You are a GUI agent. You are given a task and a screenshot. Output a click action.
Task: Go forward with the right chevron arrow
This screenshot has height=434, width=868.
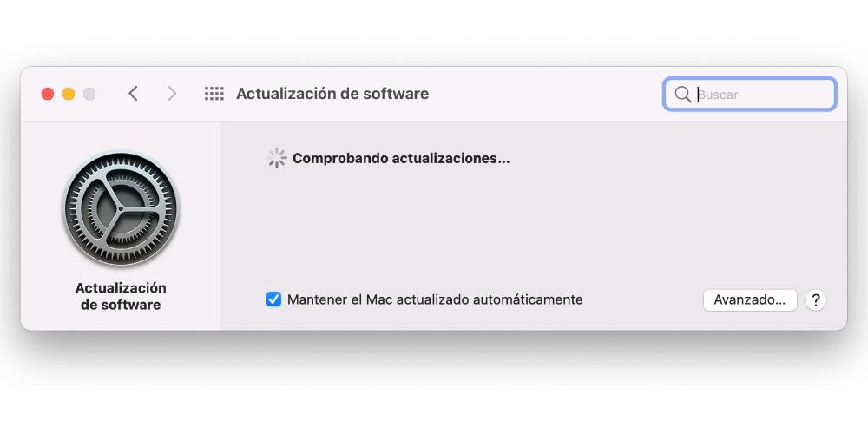[172, 94]
